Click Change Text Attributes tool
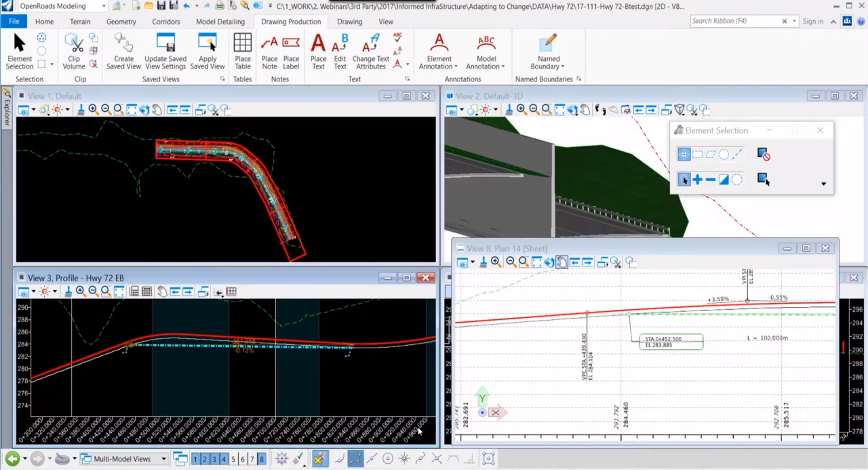The image size is (868, 470). 371,51
